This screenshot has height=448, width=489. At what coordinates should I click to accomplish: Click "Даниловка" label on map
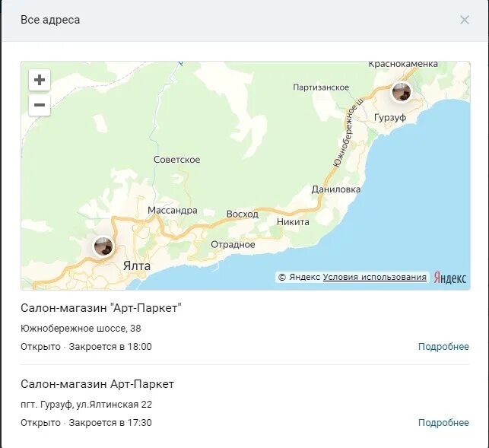click(x=336, y=189)
